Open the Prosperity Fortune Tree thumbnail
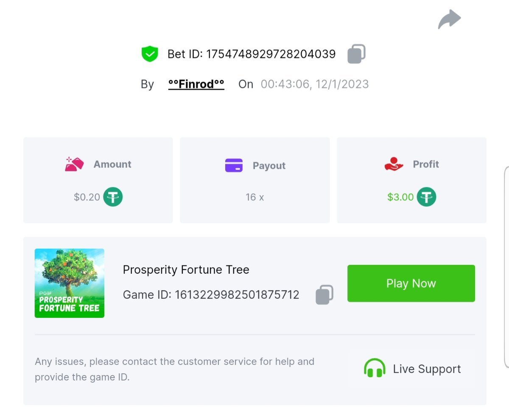The image size is (509, 420). pyautogui.click(x=70, y=283)
